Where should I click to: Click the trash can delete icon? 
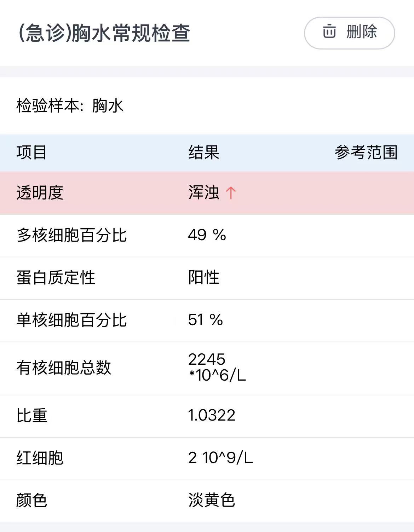329,31
